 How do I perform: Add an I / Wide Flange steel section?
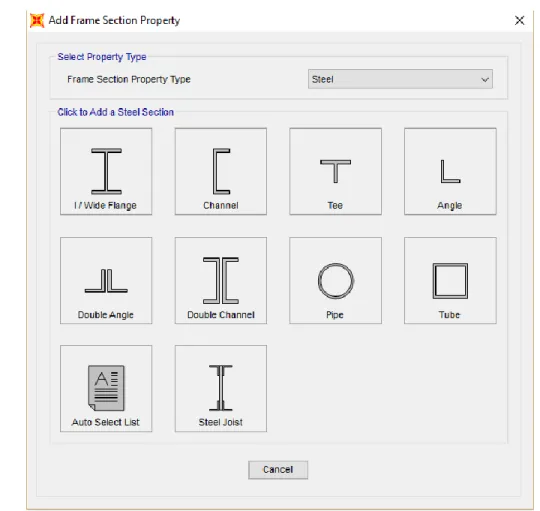[x=106, y=171]
